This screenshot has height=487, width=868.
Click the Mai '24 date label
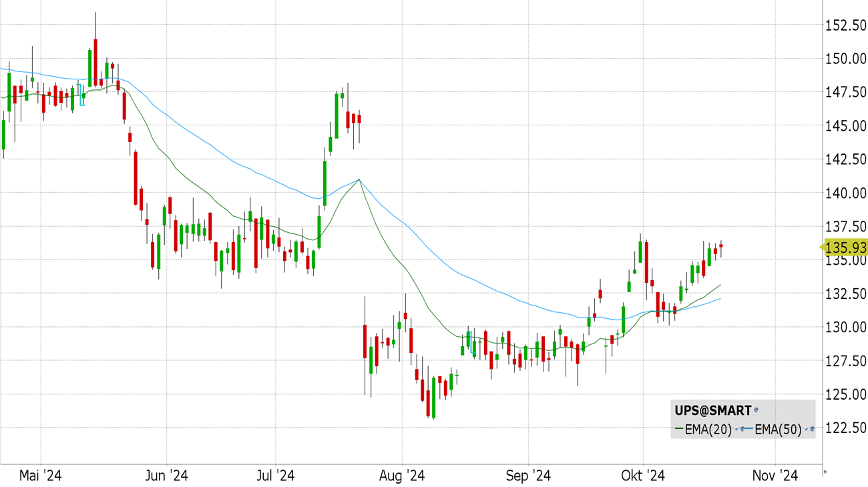40,476
